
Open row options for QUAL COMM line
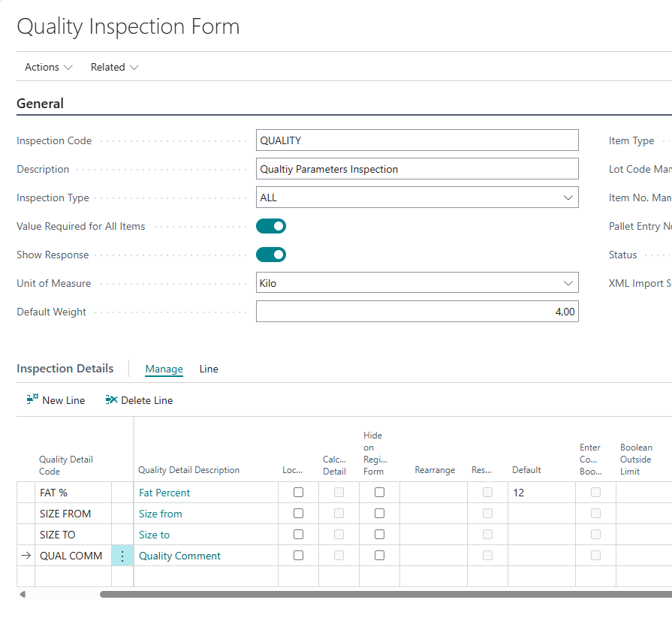coord(122,556)
